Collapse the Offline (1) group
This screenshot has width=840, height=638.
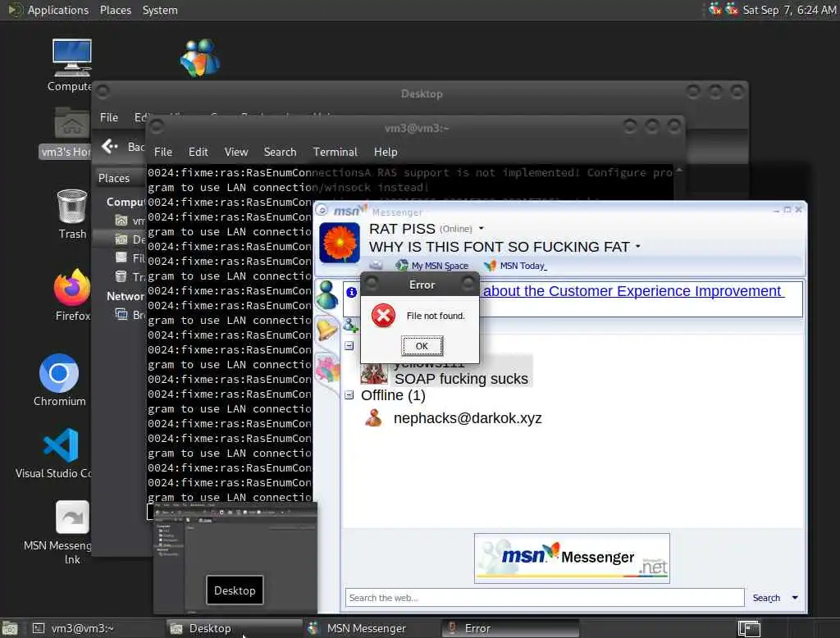click(349, 395)
